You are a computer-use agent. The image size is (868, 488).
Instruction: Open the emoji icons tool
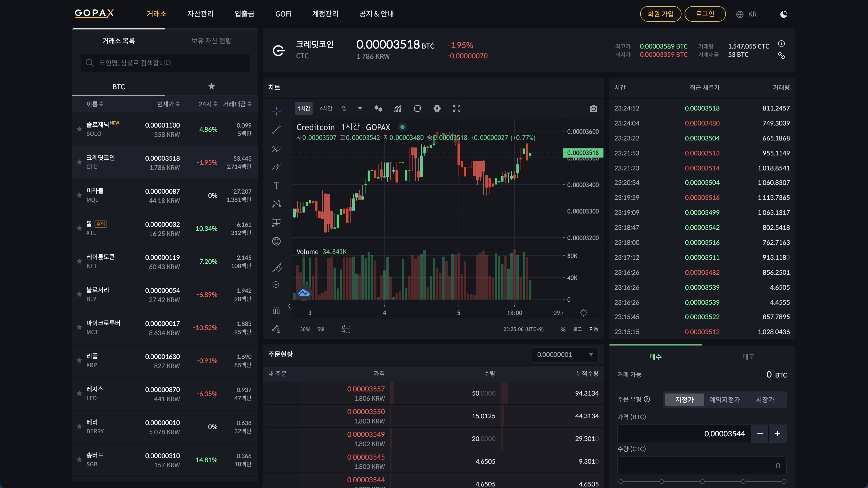(276, 241)
